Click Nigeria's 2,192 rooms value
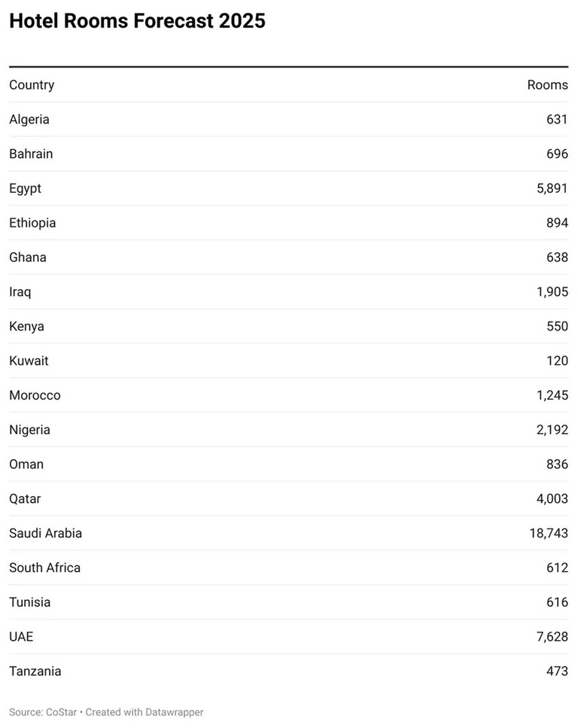This screenshot has width=578, height=728. click(x=552, y=429)
